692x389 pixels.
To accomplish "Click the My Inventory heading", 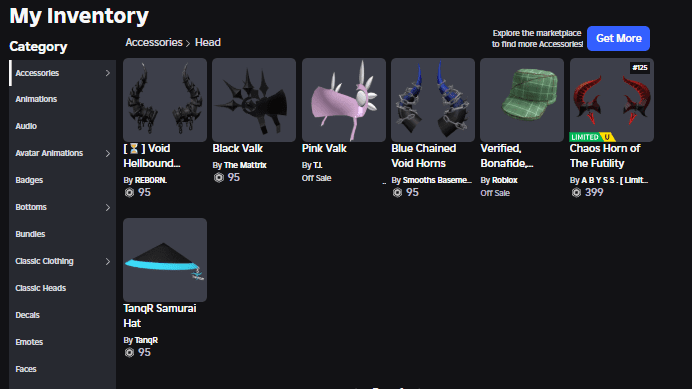I will point(79,16).
